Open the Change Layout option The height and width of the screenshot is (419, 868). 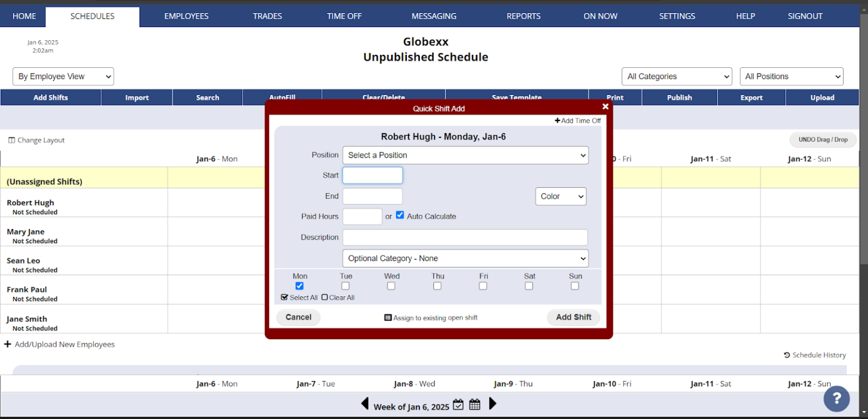point(37,140)
